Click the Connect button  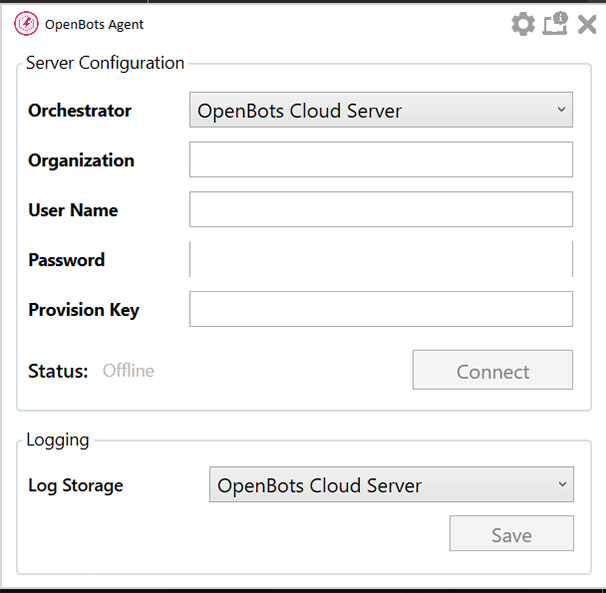pyautogui.click(x=492, y=370)
